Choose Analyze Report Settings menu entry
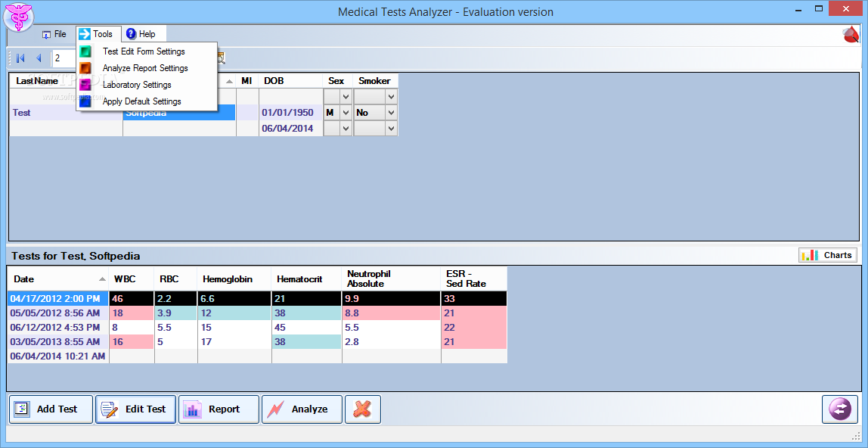The image size is (868, 448). (x=147, y=68)
